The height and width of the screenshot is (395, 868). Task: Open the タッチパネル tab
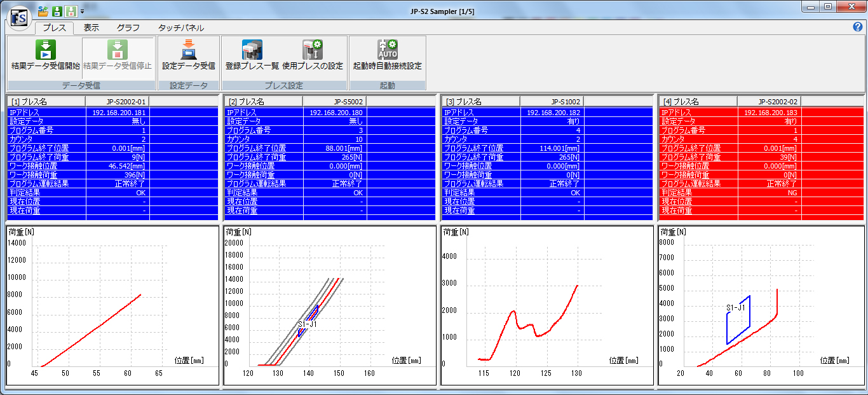click(180, 28)
